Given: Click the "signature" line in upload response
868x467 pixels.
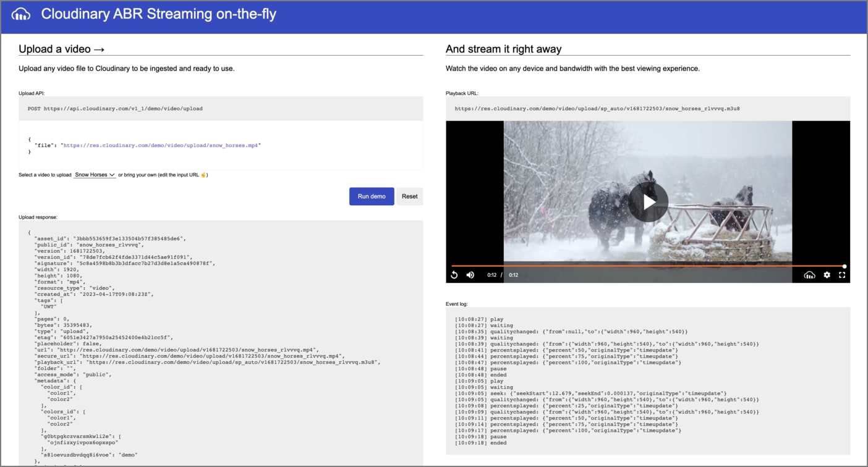Looking at the screenshot, I should coord(124,263).
